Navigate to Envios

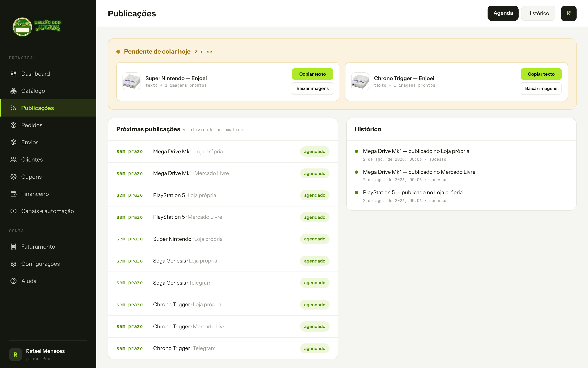[x=48, y=142]
